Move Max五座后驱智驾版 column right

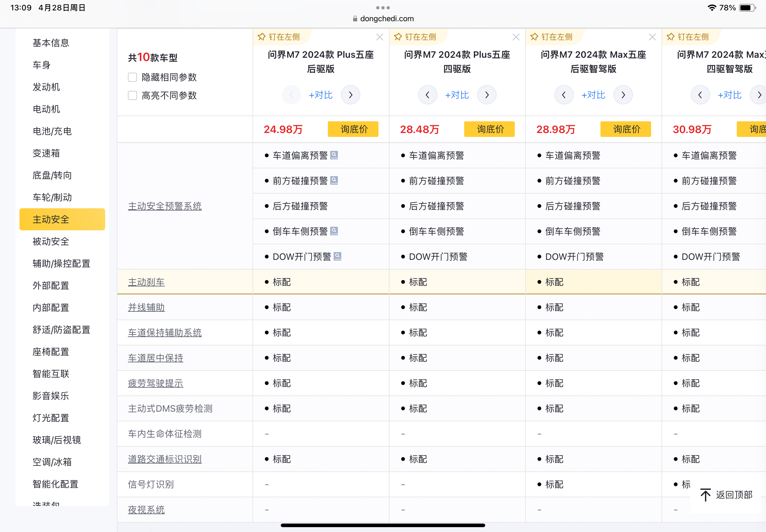(x=623, y=95)
